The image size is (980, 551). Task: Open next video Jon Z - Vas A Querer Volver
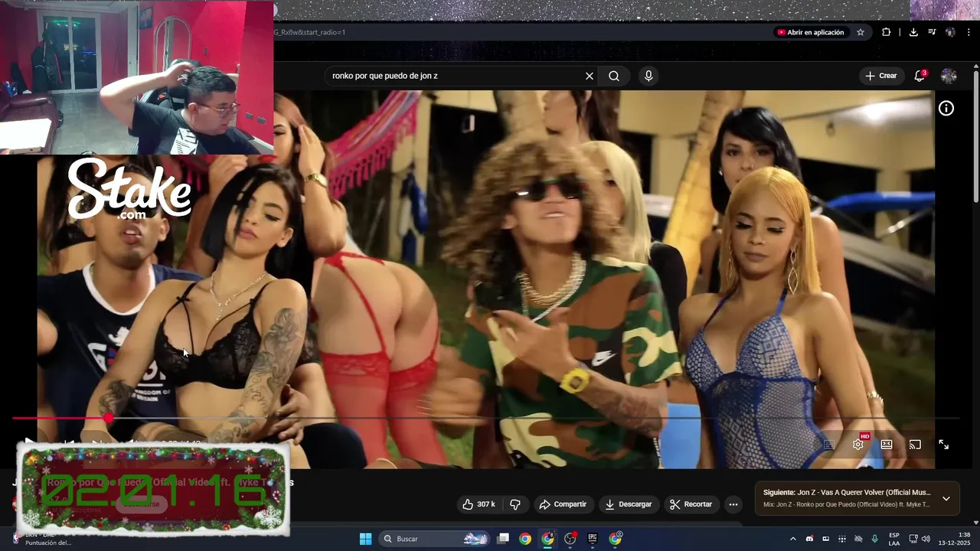click(x=847, y=493)
